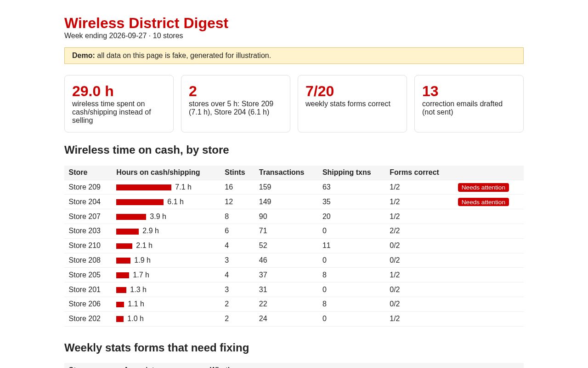Click the Needs attention badge for Store 204
The height and width of the screenshot is (368, 588).
483,202
